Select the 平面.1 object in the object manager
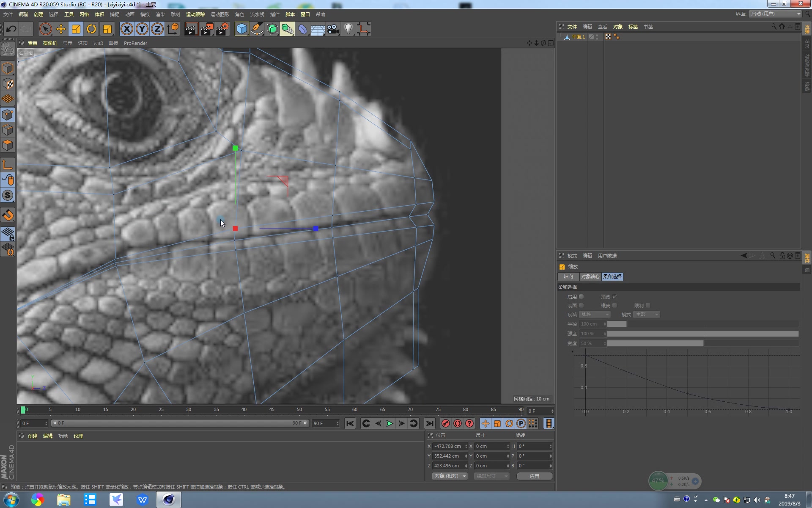812x508 pixels. click(x=578, y=37)
